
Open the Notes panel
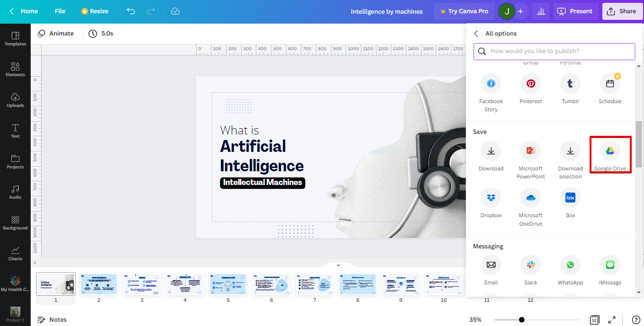[52, 320]
